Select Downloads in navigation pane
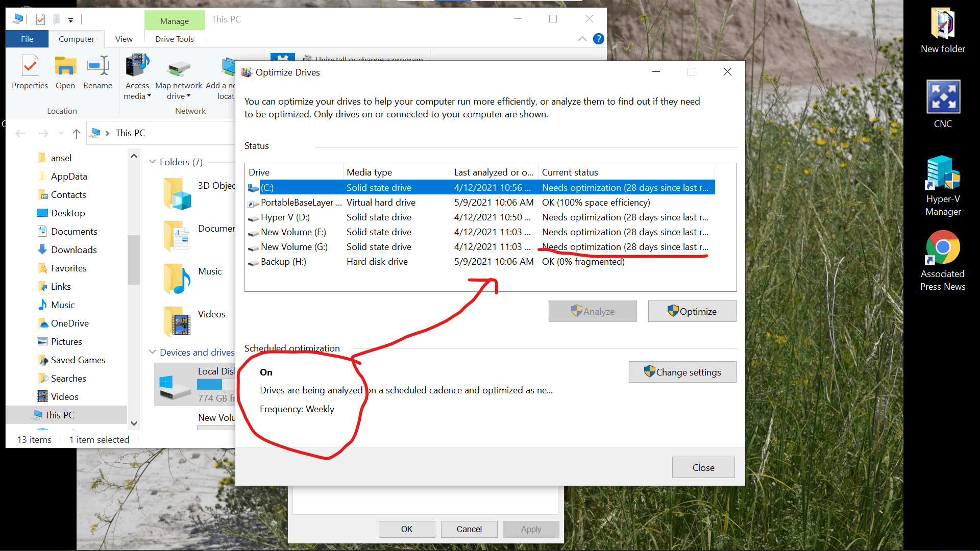The width and height of the screenshot is (980, 551). (73, 249)
